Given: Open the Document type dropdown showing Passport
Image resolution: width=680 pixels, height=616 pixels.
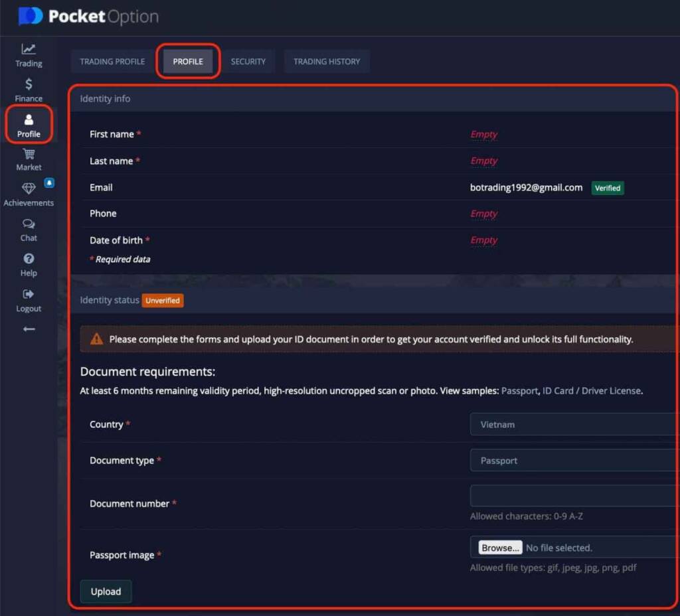Looking at the screenshot, I should coord(571,460).
